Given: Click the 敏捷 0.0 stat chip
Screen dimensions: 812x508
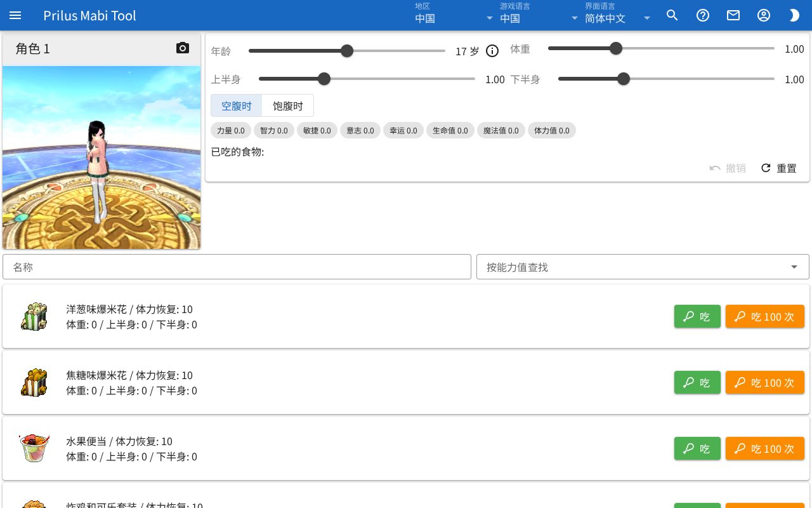Looking at the screenshot, I should pyautogui.click(x=317, y=130).
